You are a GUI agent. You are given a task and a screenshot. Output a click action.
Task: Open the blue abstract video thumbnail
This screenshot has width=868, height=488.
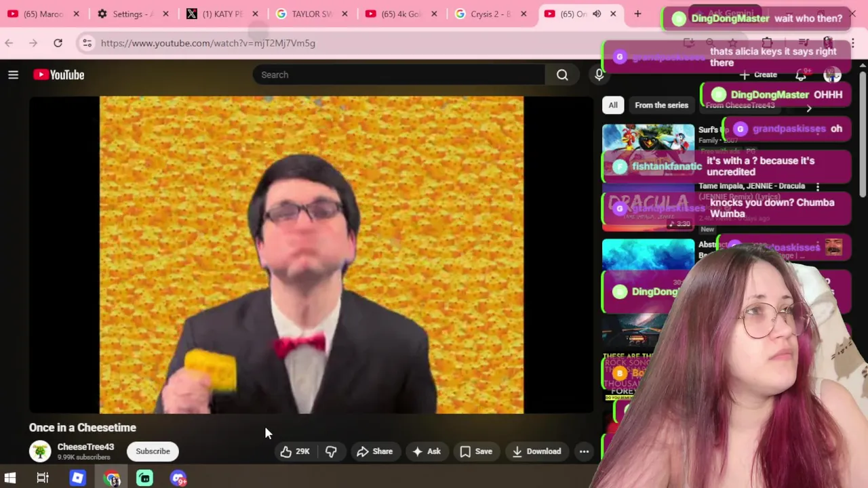(x=648, y=265)
